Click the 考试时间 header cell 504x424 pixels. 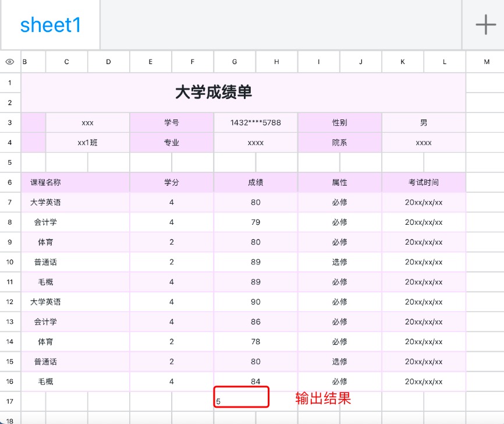(x=424, y=182)
